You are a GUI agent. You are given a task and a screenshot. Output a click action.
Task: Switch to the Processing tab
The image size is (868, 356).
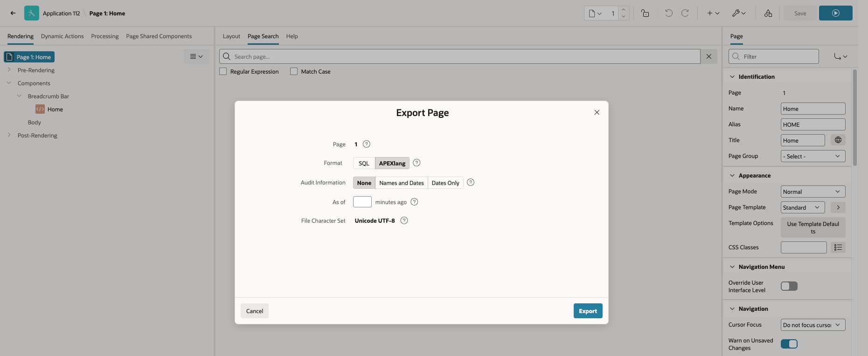(x=105, y=36)
